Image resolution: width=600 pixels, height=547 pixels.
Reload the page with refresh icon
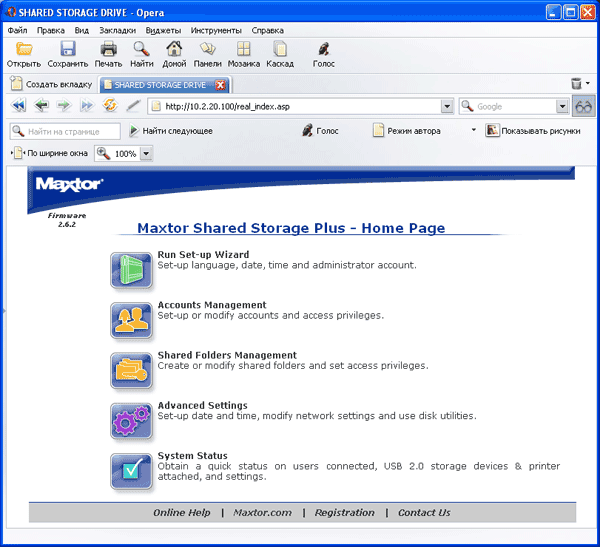coord(110,105)
